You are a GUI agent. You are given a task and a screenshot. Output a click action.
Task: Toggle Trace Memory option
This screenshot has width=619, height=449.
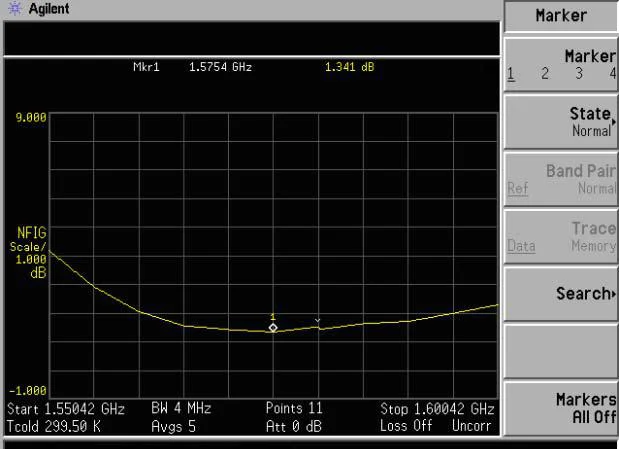click(x=593, y=246)
